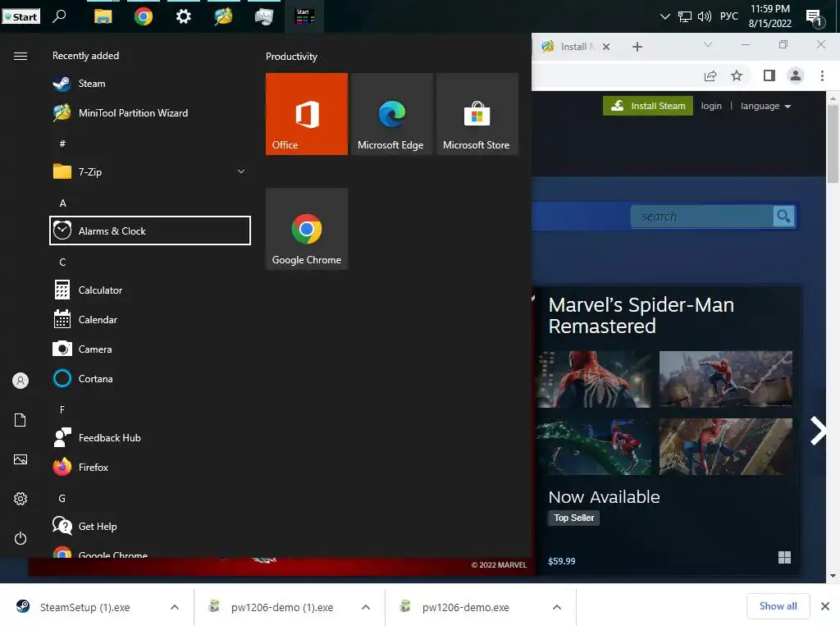Open Chrome tab search dropdown

(x=708, y=44)
